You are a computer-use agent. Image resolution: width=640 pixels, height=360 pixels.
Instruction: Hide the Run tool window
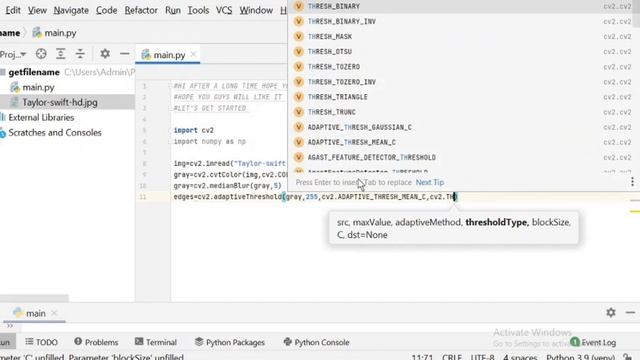[630, 312]
